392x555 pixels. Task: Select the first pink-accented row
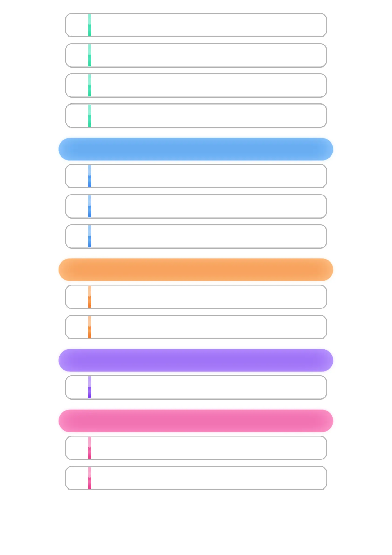point(196,448)
